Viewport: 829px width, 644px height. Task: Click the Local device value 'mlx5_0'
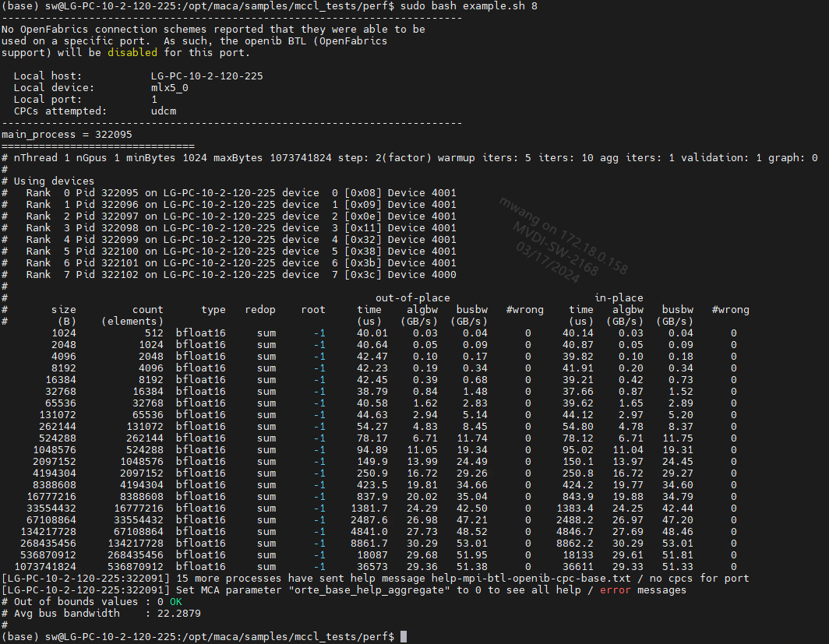pos(170,88)
